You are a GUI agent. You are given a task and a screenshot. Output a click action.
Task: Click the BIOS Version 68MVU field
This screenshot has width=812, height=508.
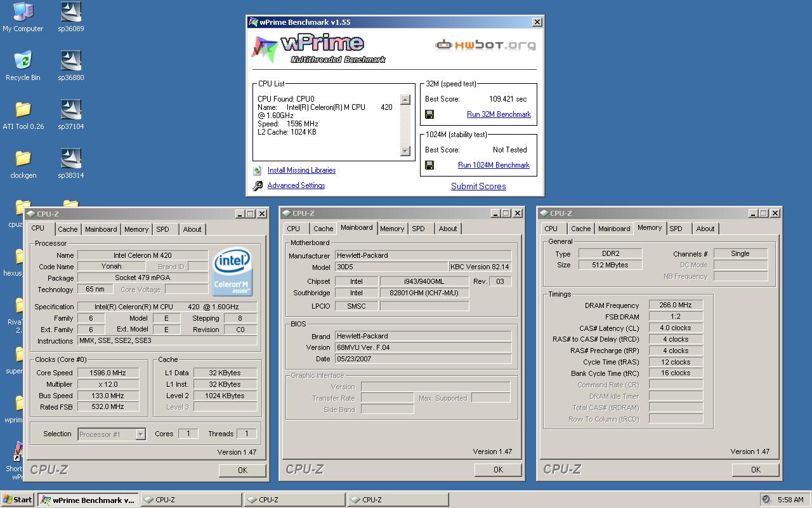point(422,347)
